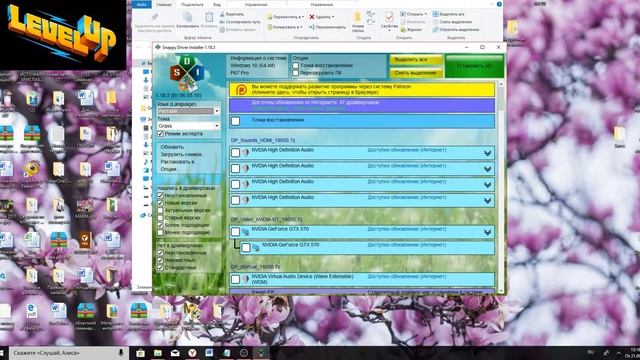640x360 pixels.
Task: Expand third NVIDIA High Definition Audio row chevron
Action: click(x=487, y=185)
